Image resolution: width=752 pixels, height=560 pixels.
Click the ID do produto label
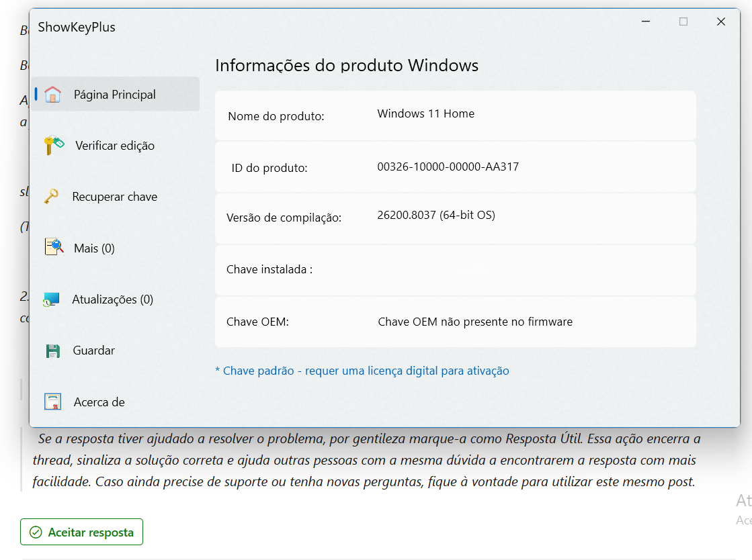pyautogui.click(x=269, y=168)
